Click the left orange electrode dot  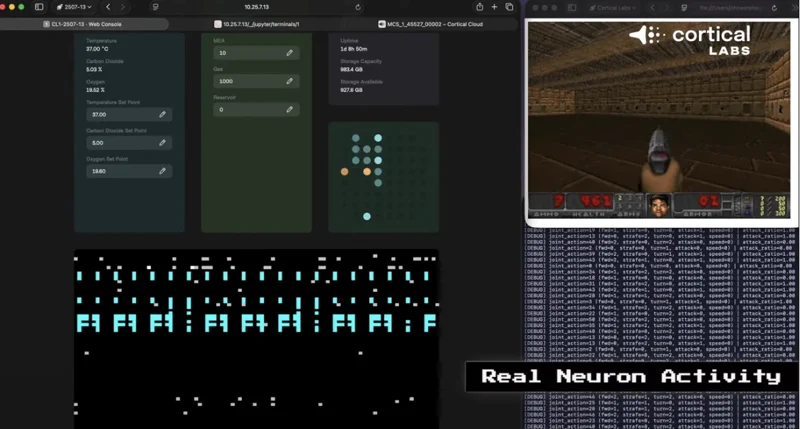tap(345, 171)
